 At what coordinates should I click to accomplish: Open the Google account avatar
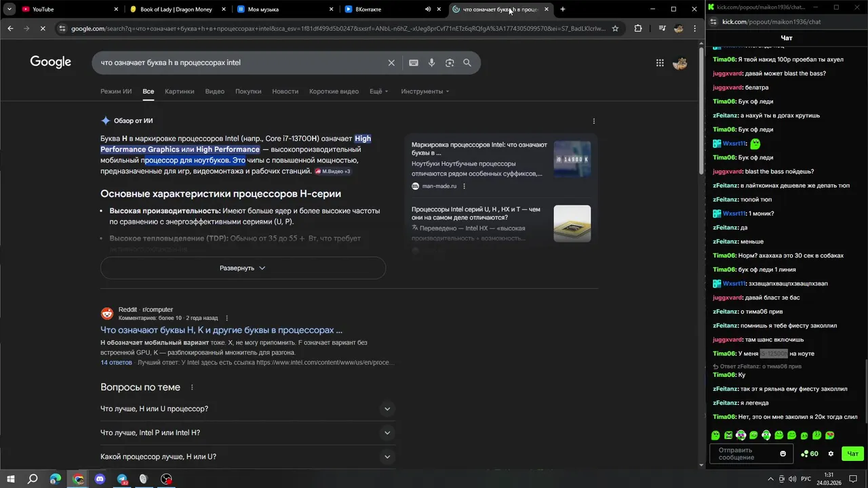click(679, 63)
